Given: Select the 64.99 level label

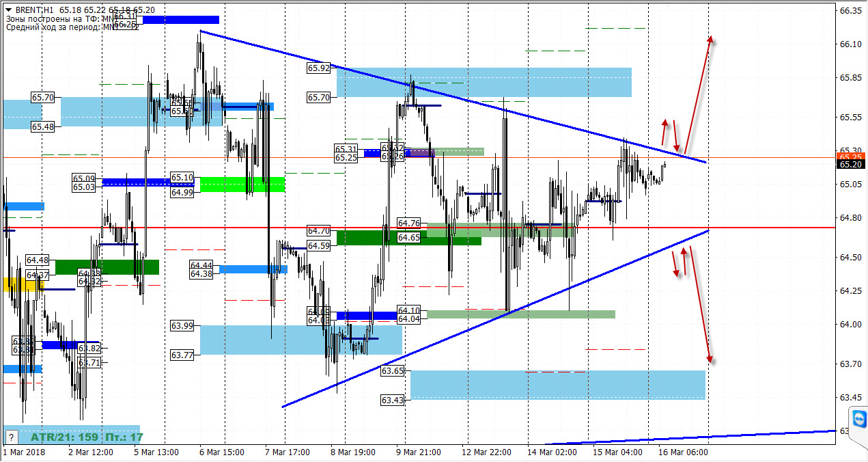Looking at the screenshot, I should pos(182,193).
